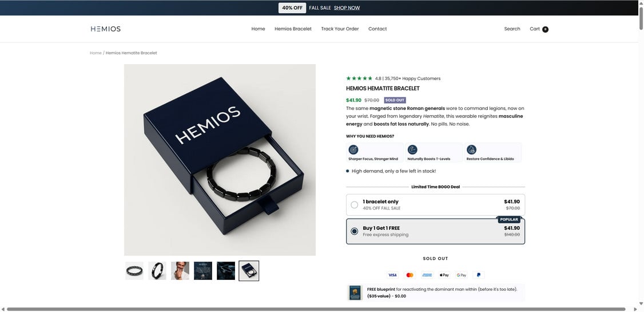Click the Sharper Focus target icon
The width and height of the screenshot is (644, 312).
click(353, 149)
